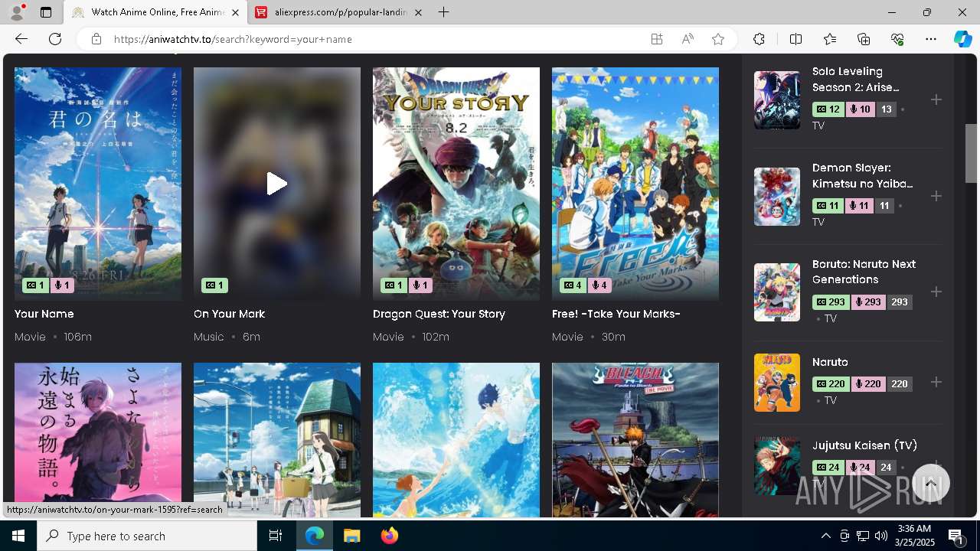Open the girl with bicycle poster
The height and width of the screenshot is (551, 980).
point(277,440)
